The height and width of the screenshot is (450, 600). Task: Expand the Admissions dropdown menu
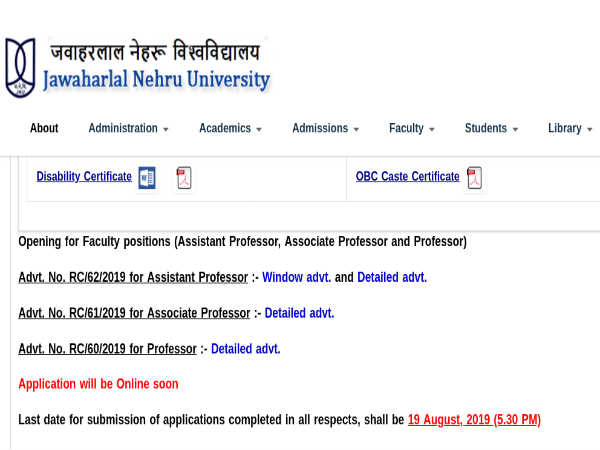pos(326,128)
